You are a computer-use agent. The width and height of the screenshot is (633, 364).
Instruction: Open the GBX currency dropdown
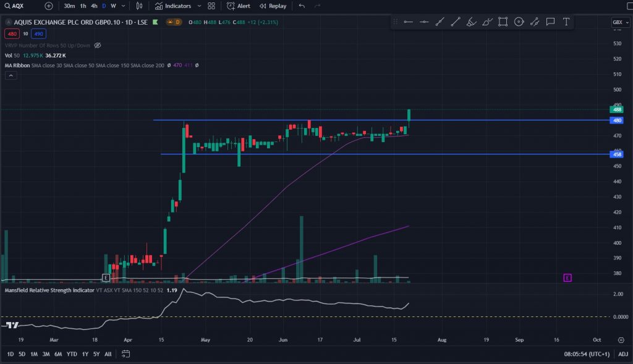618,22
